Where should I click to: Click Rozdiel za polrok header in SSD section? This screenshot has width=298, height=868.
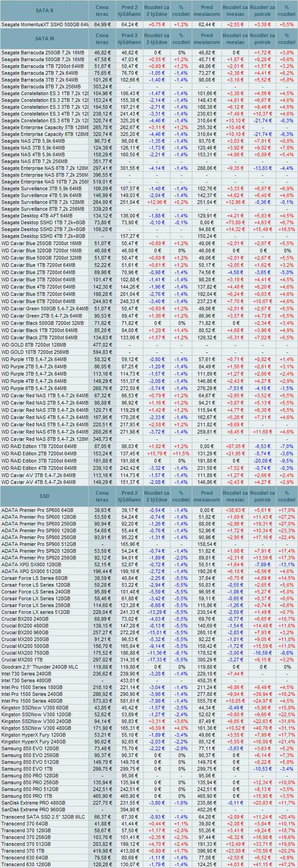click(262, 496)
